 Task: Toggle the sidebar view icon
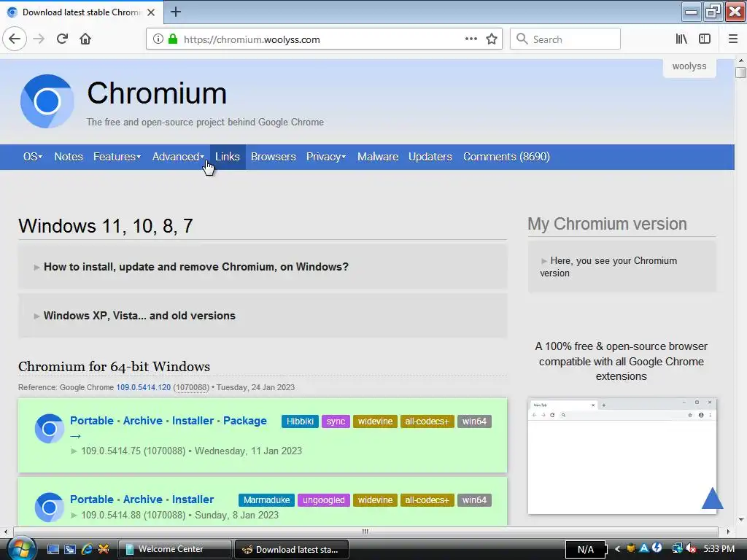[x=705, y=39]
